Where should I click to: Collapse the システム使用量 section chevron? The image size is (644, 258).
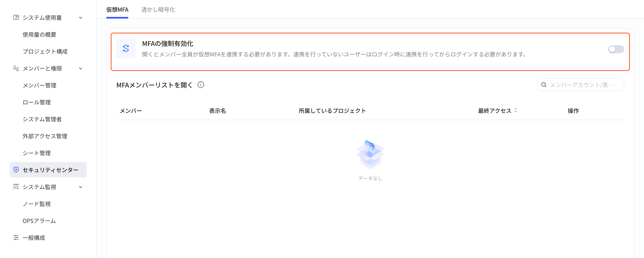[80, 18]
